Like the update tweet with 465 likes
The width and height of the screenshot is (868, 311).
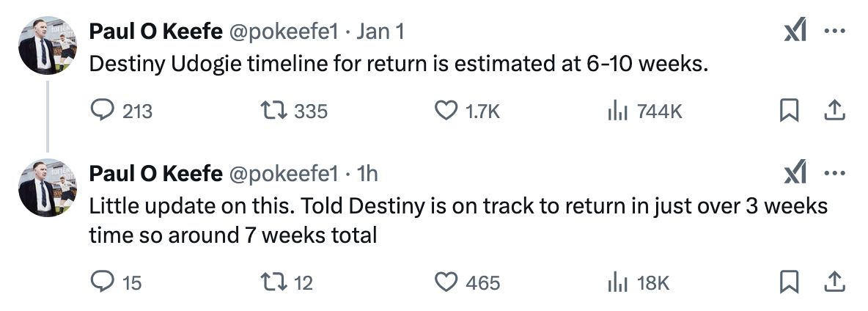point(467,283)
